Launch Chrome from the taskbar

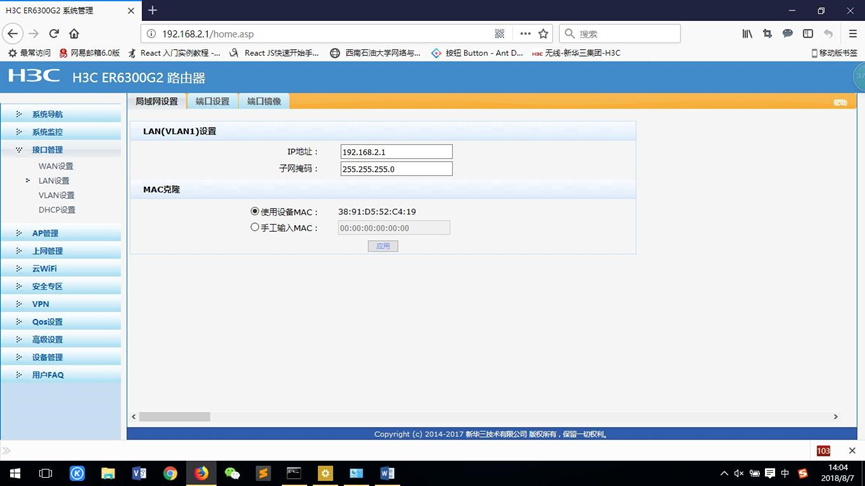click(170, 473)
